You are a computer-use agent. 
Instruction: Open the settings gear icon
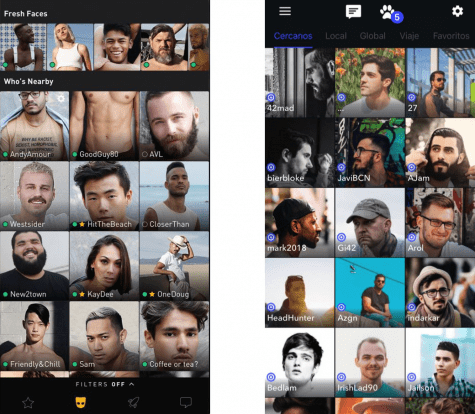point(457,11)
